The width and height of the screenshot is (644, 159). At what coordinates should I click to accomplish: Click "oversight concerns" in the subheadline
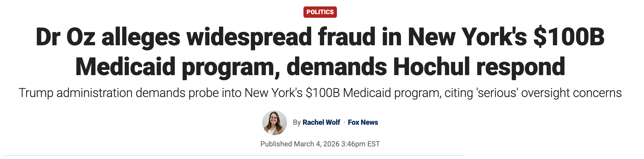coord(571,93)
